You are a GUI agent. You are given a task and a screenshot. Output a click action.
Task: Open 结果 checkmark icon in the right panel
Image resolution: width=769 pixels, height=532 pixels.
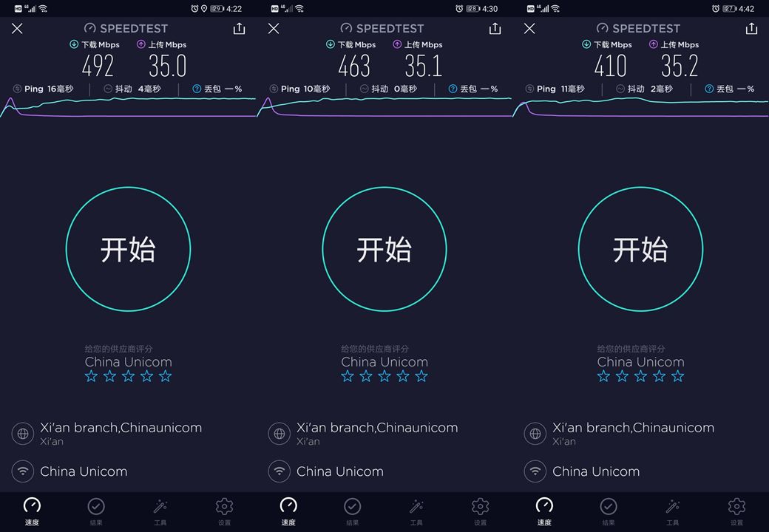608,511
